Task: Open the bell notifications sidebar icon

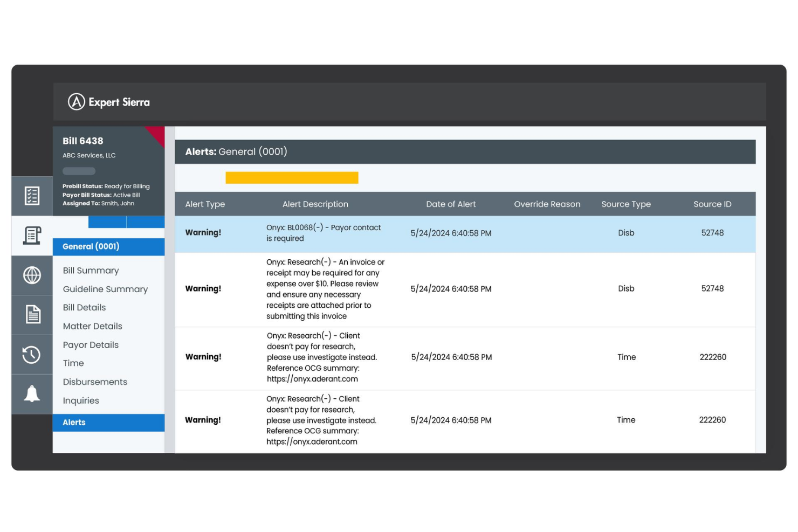Action: click(32, 394)
